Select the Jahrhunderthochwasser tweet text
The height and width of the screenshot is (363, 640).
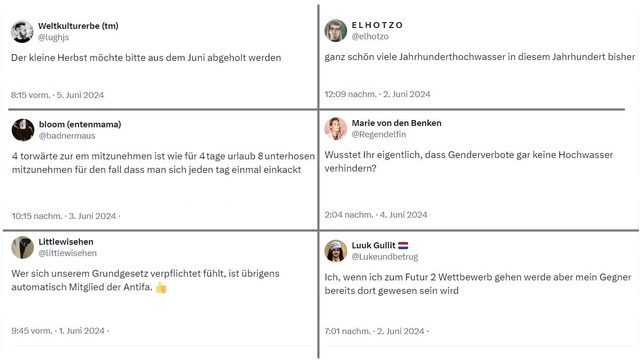pos(480,57)
